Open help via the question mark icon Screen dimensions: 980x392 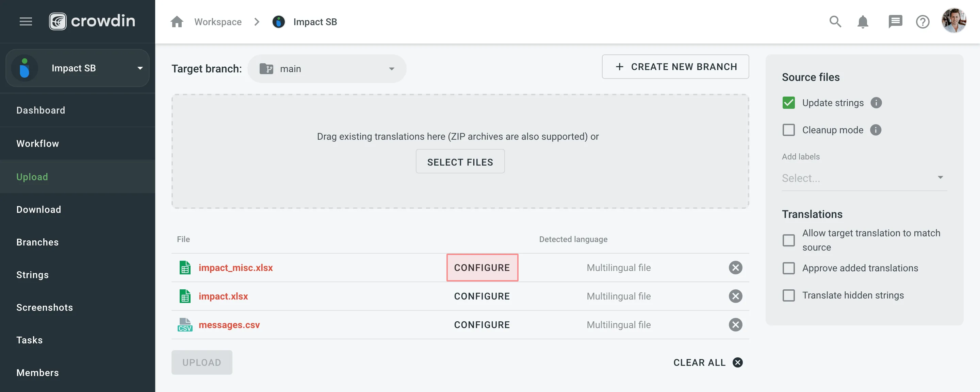(922, 22)
